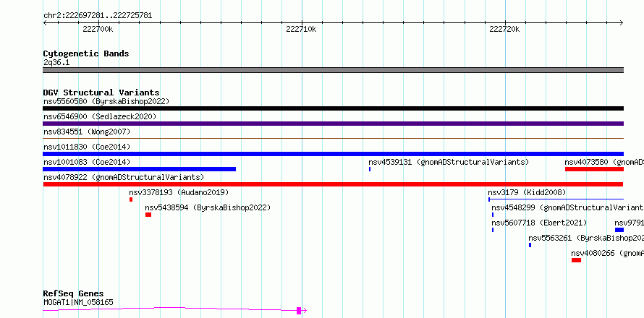This screenshot has width=644, height=318.
Task: Click the nsv1001083 (Coe2014) label
Action: (87, 162)
